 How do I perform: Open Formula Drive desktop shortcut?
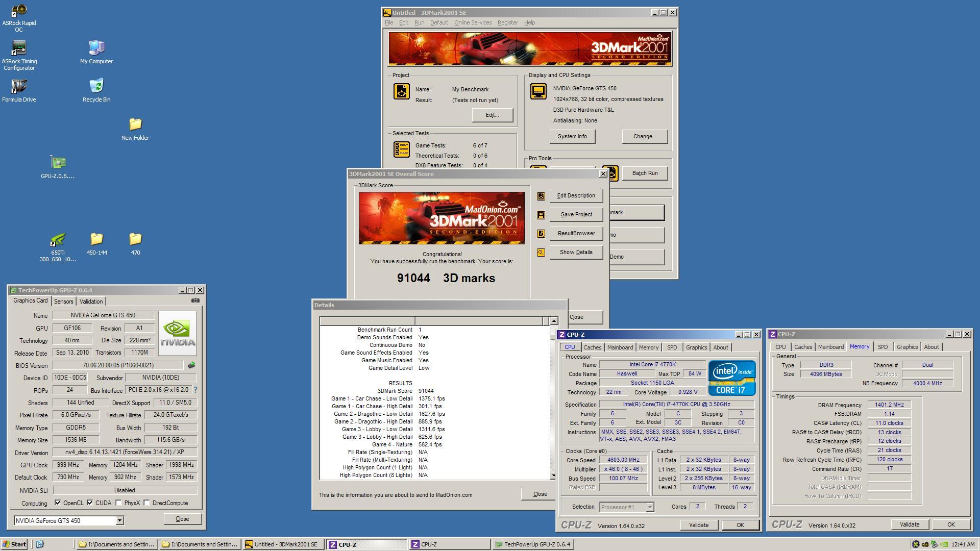[19, 91]
